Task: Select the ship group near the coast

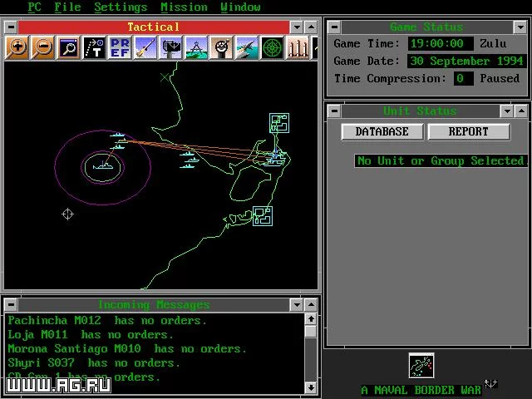Action: [190, 160]
